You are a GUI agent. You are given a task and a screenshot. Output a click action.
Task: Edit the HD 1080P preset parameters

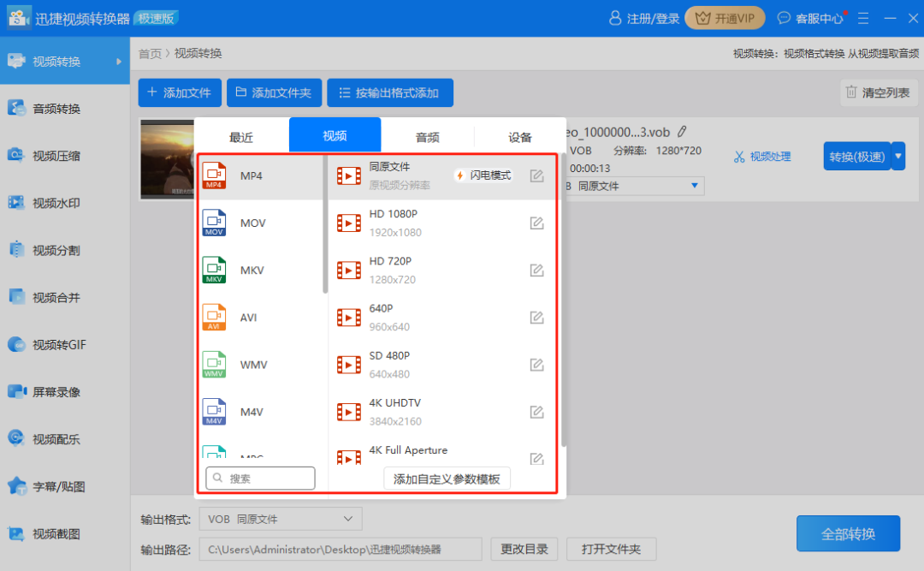536,223
